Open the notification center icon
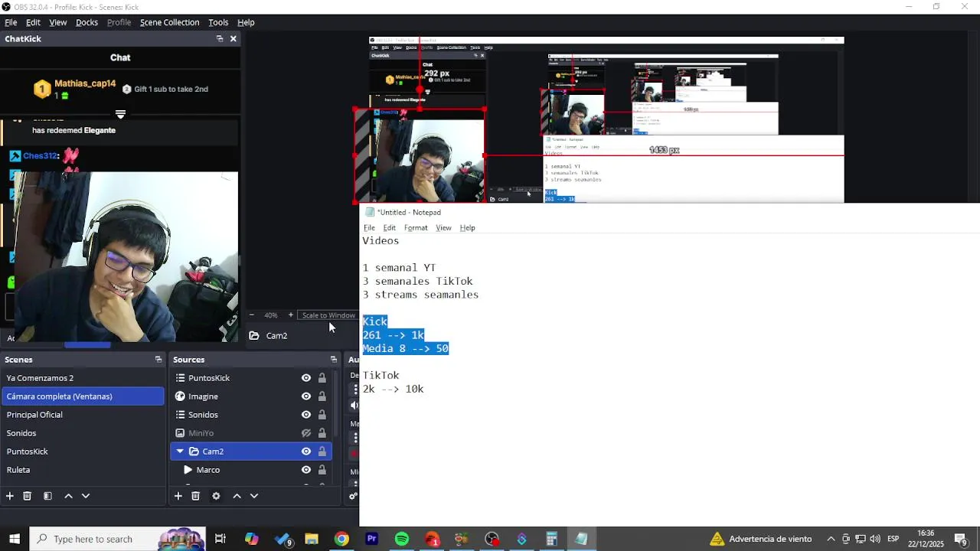 [x=960, y=540]
